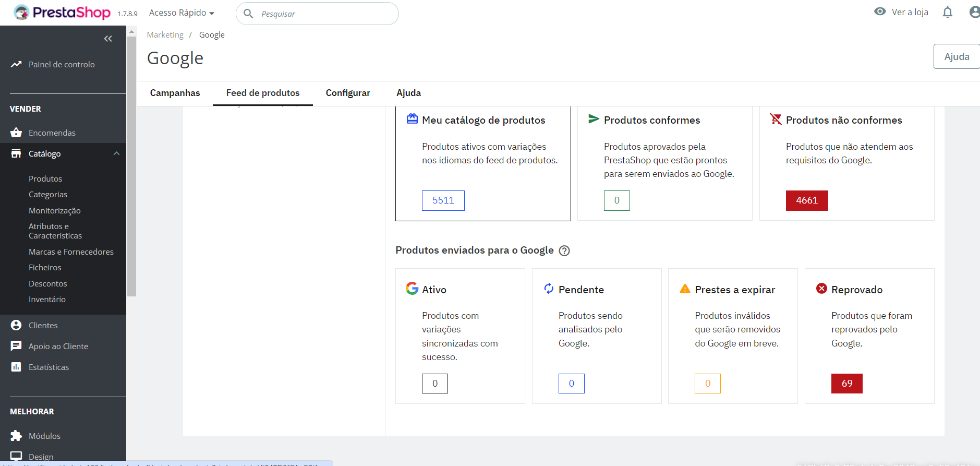Open notifications bell icon
The width and height of the screenshot is (980, 466).
(948, 12)
